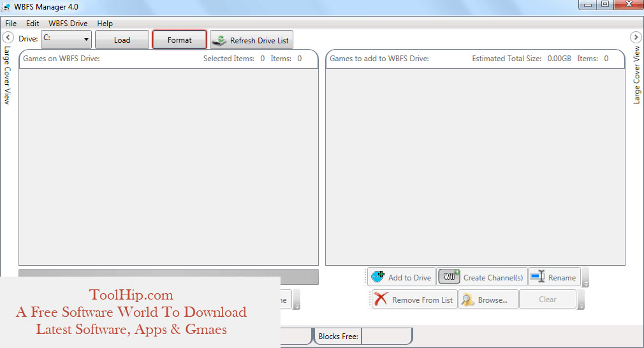Open overflow arrow next to Clear
This screenshot has width=644, height=348.
[581, 300]
